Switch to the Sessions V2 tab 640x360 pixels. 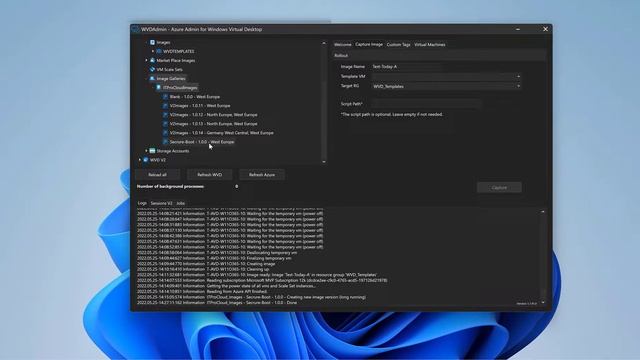pos(162,203)
